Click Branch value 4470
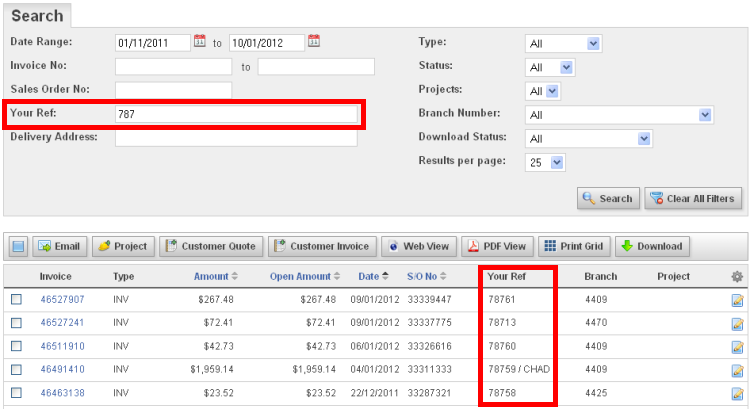The image size is (750, 409). [x=596, y=323]
